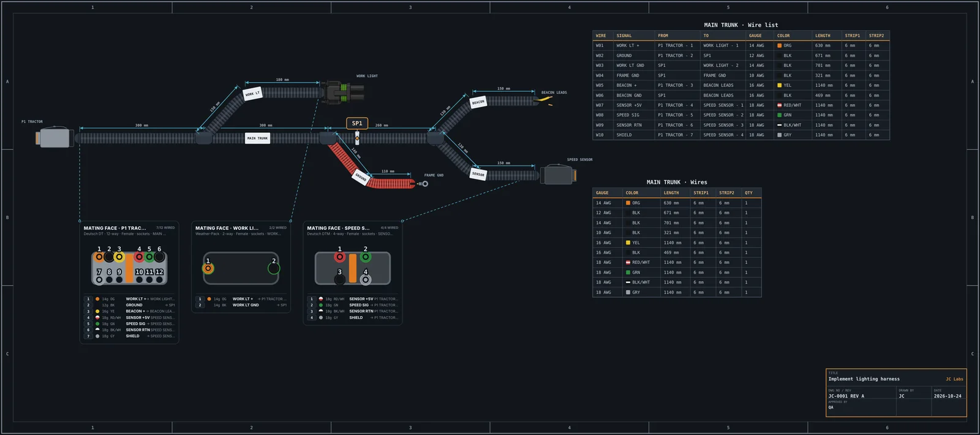
Task: Click the ORG swatch in W01 row
Action: pyautogui.click(x=780, y=45)
